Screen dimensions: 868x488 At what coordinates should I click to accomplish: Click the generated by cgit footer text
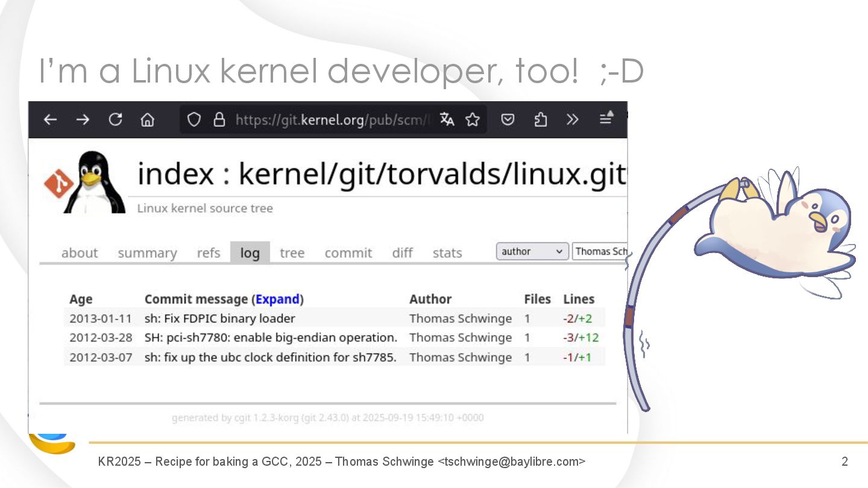(327, 418)
